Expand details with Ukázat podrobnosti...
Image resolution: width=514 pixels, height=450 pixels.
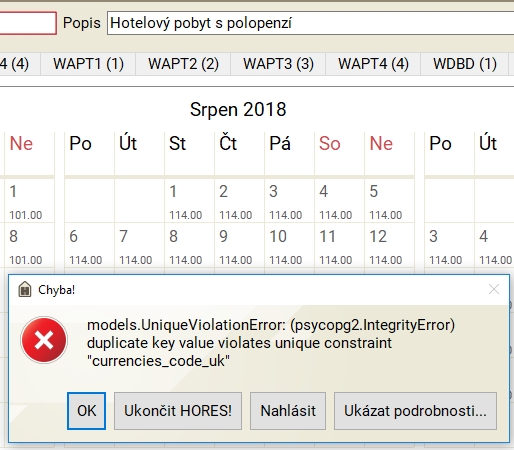[415, 411]
